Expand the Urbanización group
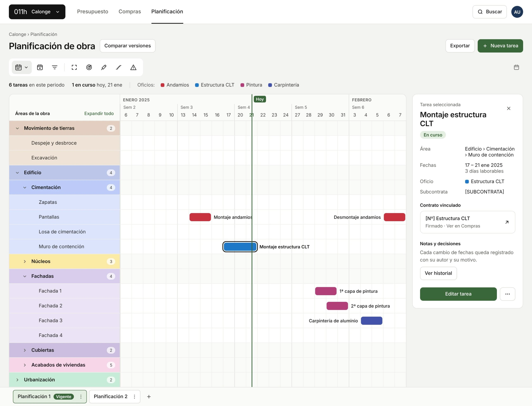The image size is (532, 406). coord(17,380)
